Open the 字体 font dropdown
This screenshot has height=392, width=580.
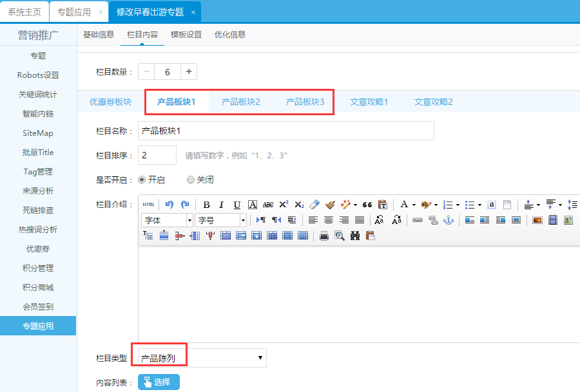tap(166, 220)
